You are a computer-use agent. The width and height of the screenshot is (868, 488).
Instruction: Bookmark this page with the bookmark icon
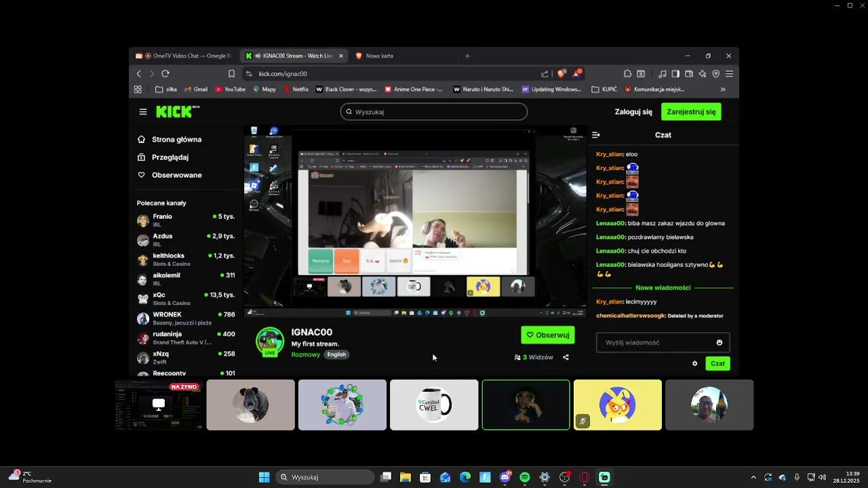[x=231, y=74]
